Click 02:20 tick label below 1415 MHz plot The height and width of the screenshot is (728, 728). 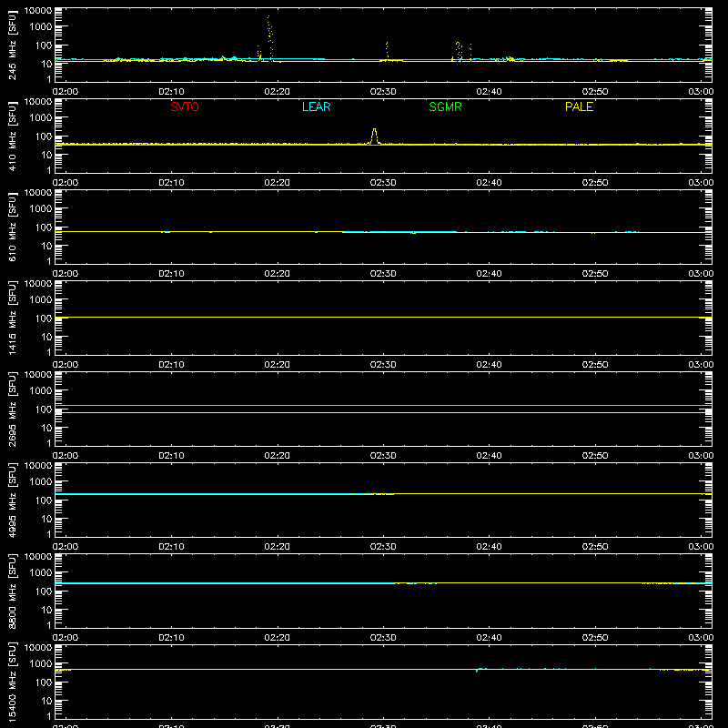point(278,365)
